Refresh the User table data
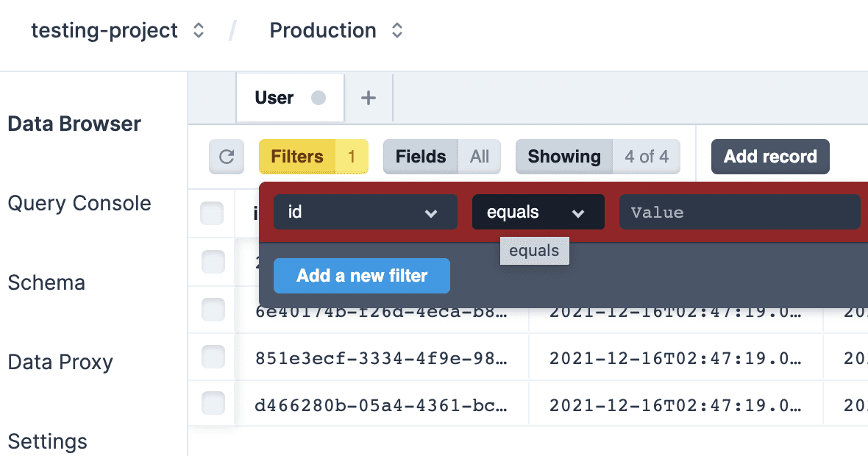868x456 pixels. (x=226, y=157)
